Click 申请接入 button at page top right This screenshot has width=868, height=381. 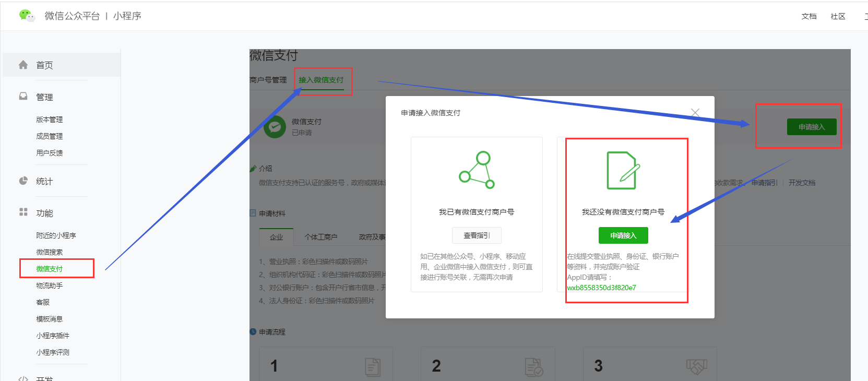click(812, 127)
